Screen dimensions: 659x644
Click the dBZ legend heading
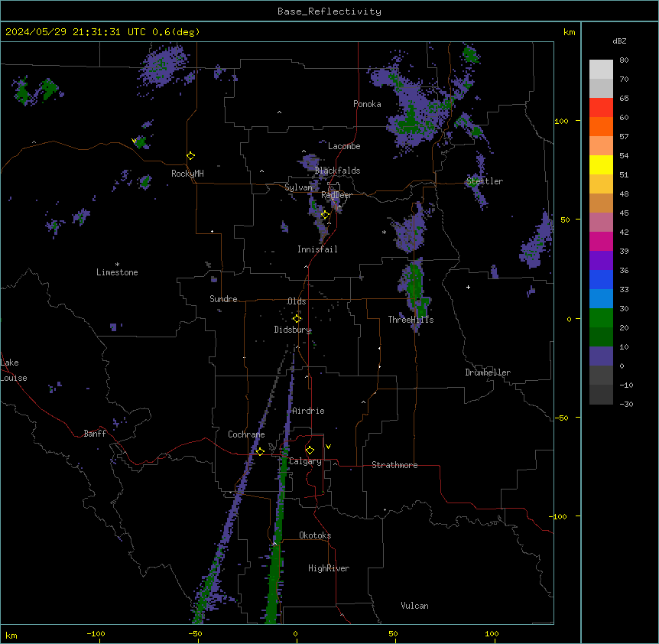point(619,41)
